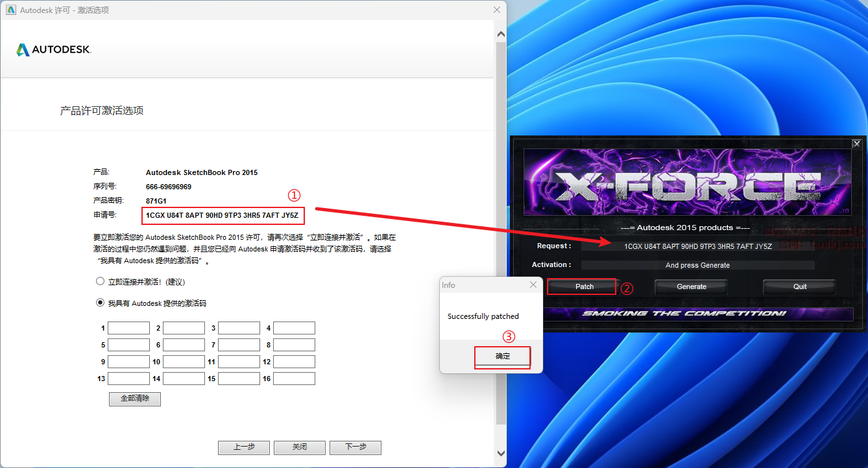The image size is (868, 468).
Task: Select the 立即连接并激活 radio option
Action: [100, 282]
